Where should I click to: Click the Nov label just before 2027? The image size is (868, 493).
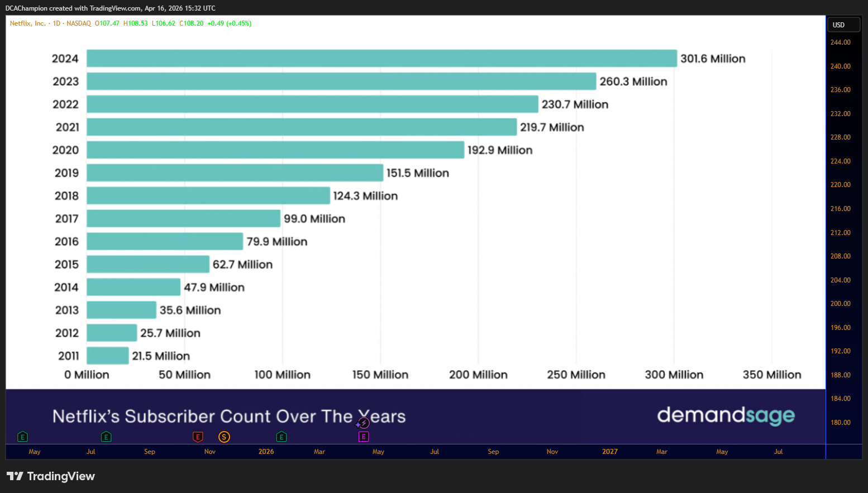(552, 452)
